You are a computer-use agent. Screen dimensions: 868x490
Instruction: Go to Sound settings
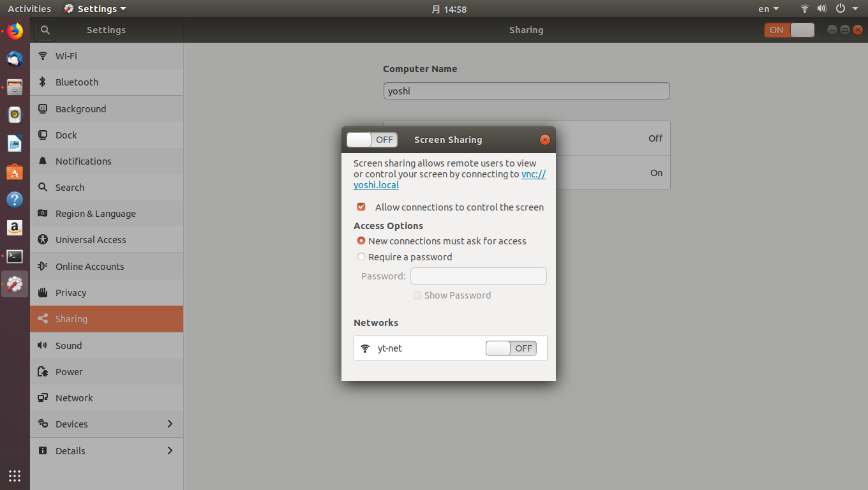click(107, 346)
